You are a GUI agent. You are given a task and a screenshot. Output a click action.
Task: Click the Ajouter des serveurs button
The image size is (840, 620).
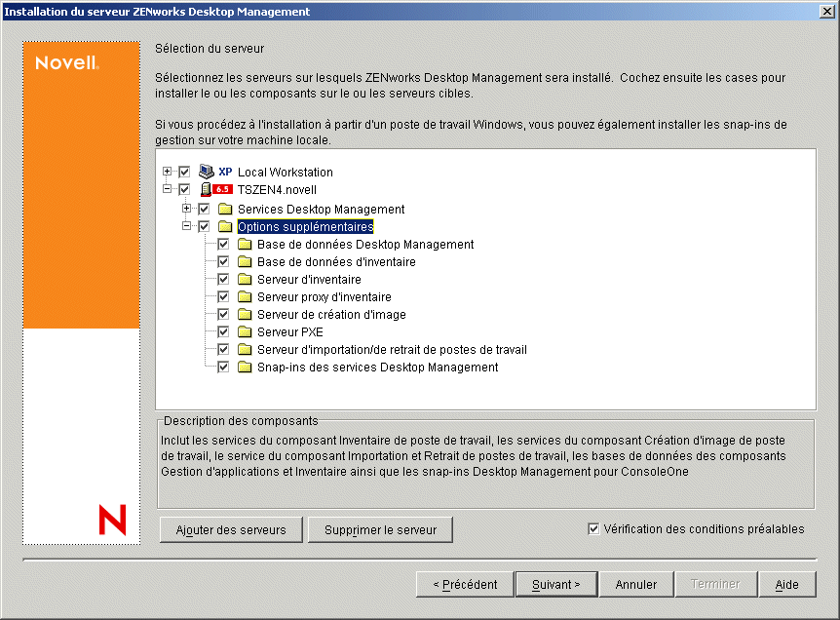(x=230, y=529)
